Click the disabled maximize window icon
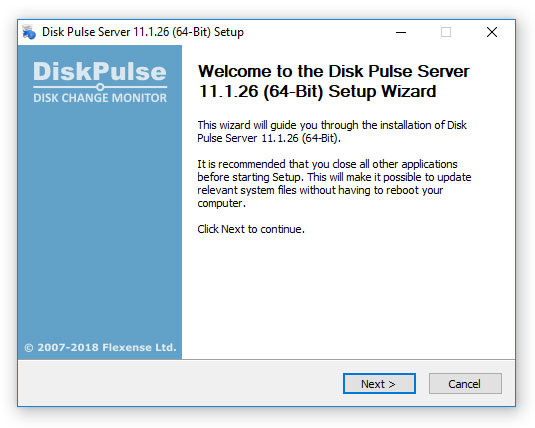535x428 pixels. tap(446, 32)
